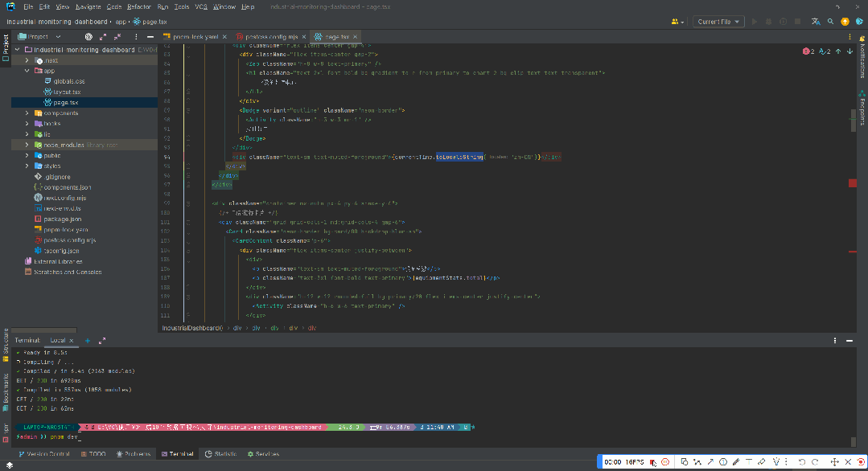Screen dimensions: 868x471
Task: Toggle the Endpoints side panel
Action: pyautogui.click(x=862, y=108)
